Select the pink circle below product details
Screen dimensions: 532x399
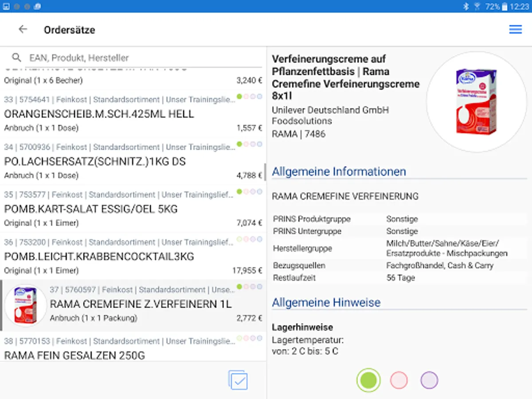pos(399,380)
